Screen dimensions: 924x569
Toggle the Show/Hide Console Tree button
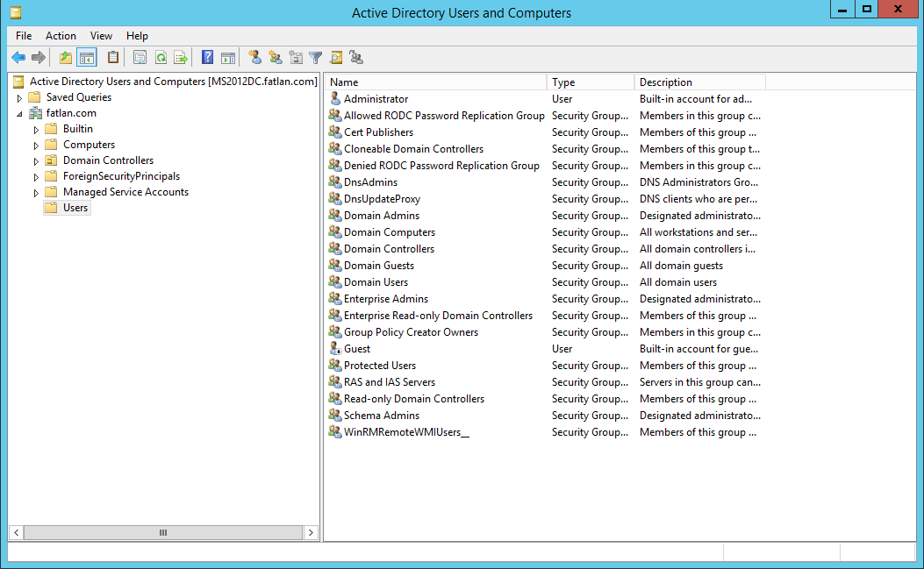point(87,58)
